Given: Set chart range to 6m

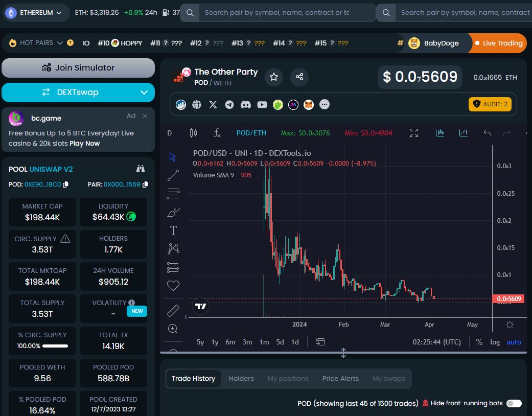Looking at the screenshot, I should [x=230, y=342].
